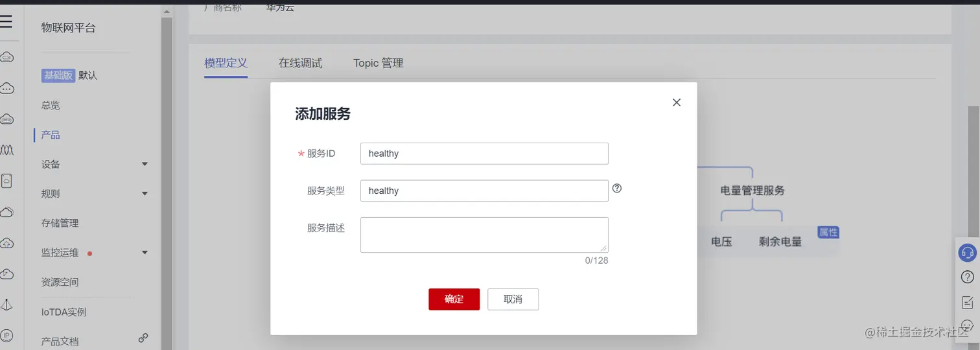The height and width of the screenshot is (350, 980).
Task: Click the 属性 tag badge
Action: [x=828, y=232]
